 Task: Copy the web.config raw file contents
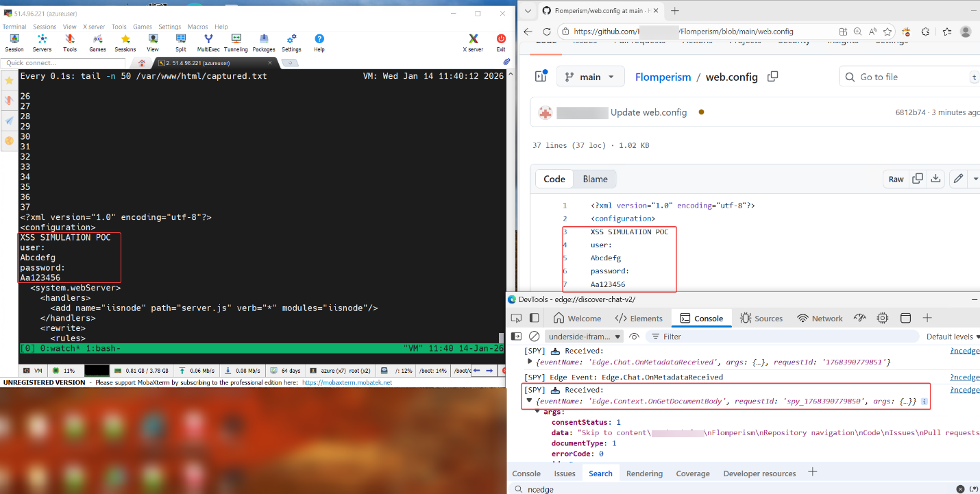click(x=917, y=179)
